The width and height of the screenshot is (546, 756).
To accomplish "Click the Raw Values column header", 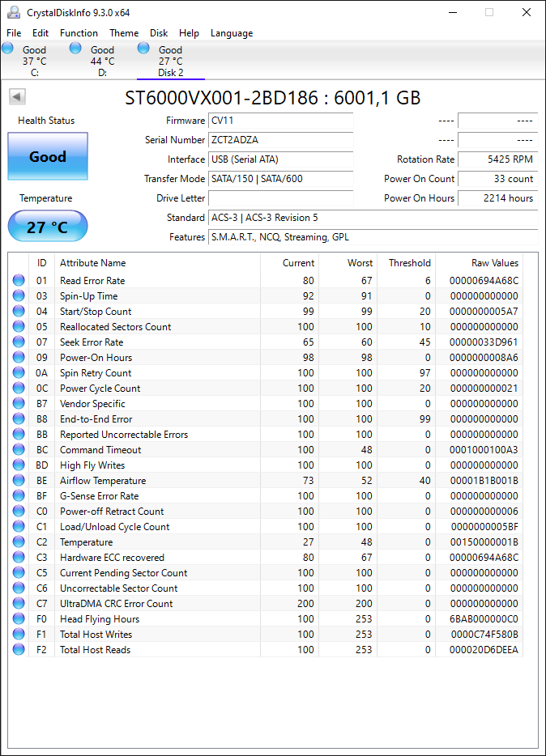I will (x=479, y=263).
